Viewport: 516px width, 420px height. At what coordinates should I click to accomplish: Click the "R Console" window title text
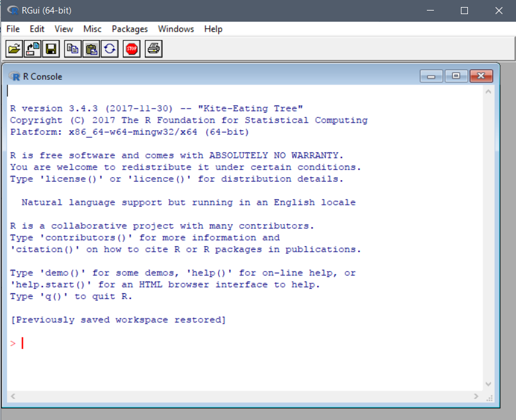pos(42,77)
